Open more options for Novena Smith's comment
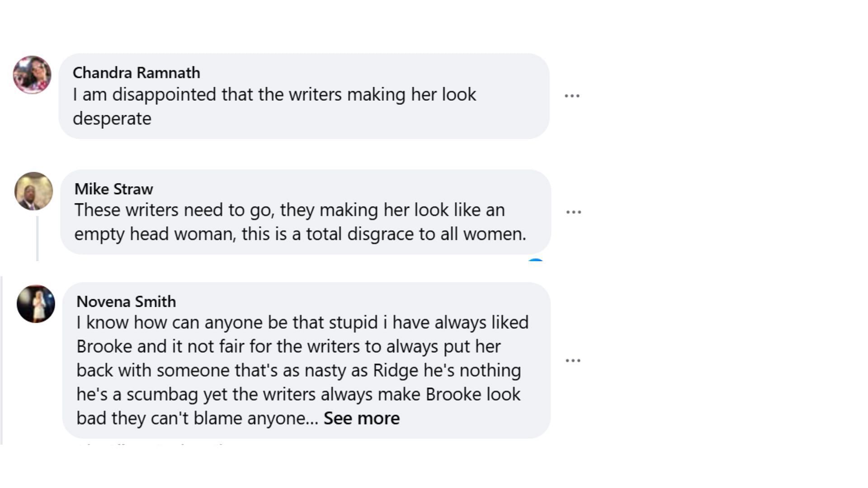The image size is (868, 488). [x=573, y=360]
